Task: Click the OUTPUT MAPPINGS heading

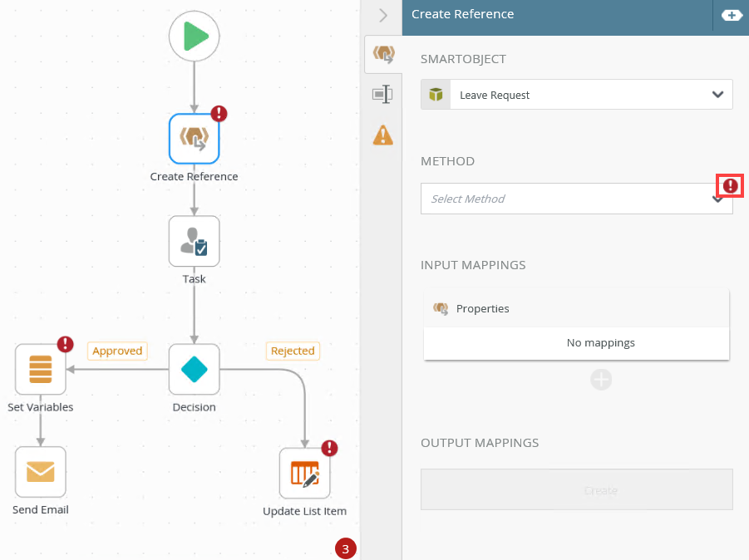Action: pyautogui.click(x=480, y=443)
